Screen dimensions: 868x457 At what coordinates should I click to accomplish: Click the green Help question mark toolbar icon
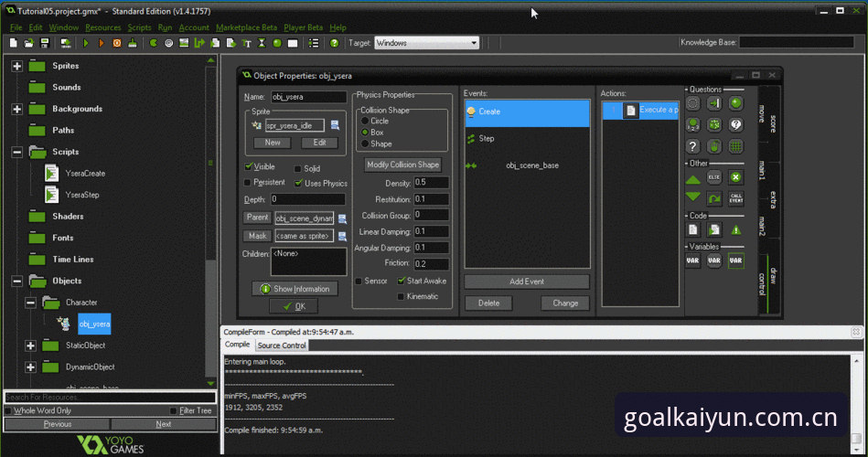pyautogui.click(x=335, y=43)
